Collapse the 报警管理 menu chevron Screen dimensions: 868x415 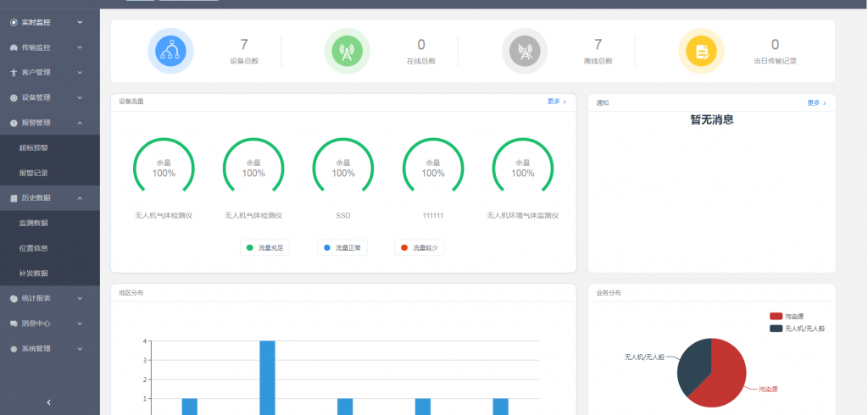tap(80, 123)
